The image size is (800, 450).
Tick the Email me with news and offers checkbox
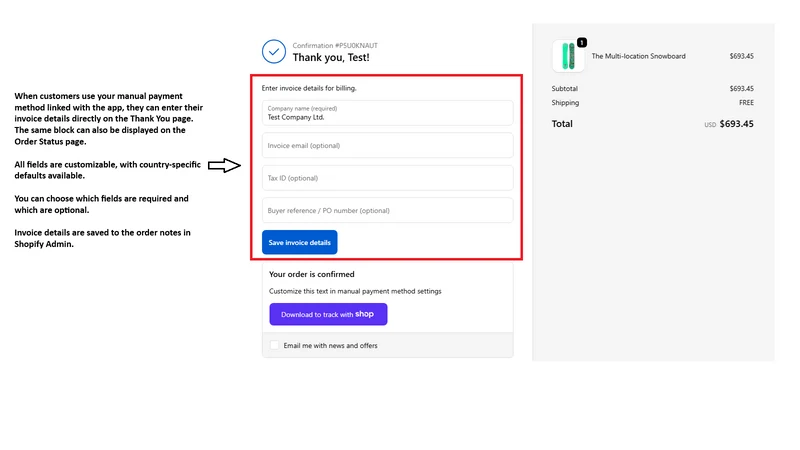(x=274, y=345)
